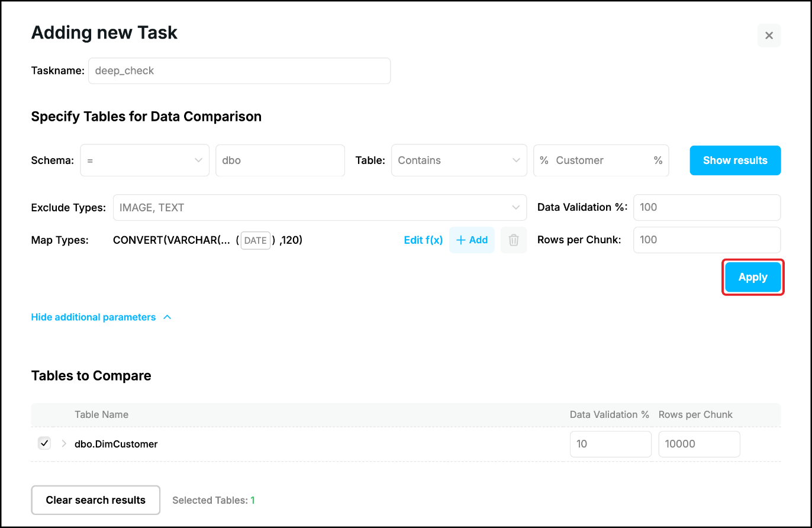This screenshot has width=812, height=528.
Task: Open the Schema operator dropdown
Action: (x=145, y=160)
